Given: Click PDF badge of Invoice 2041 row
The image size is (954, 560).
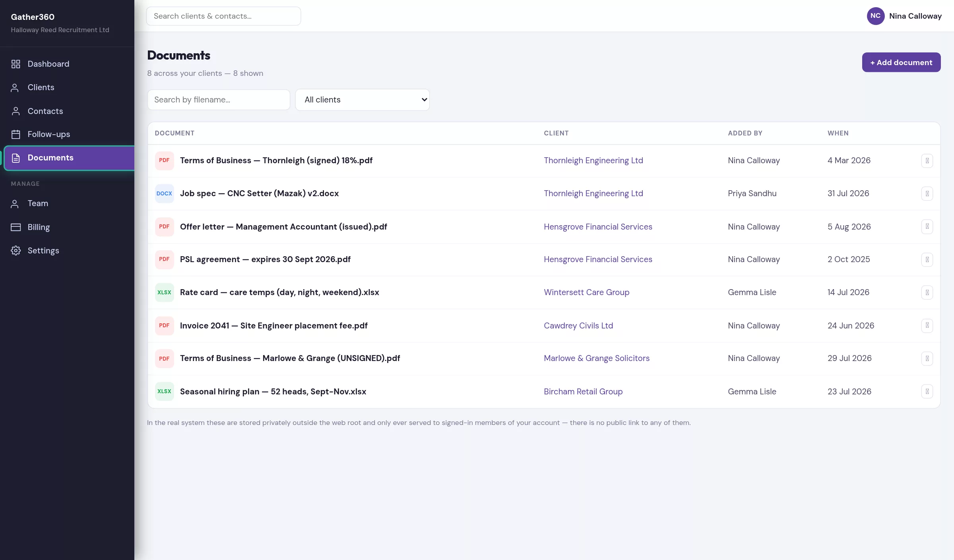Looking at the screenshot, I should click(164, 326).
